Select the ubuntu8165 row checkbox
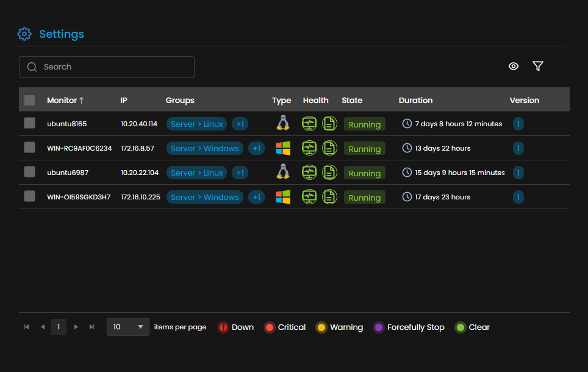The image size is (588, 372). [x=30, y=123]
